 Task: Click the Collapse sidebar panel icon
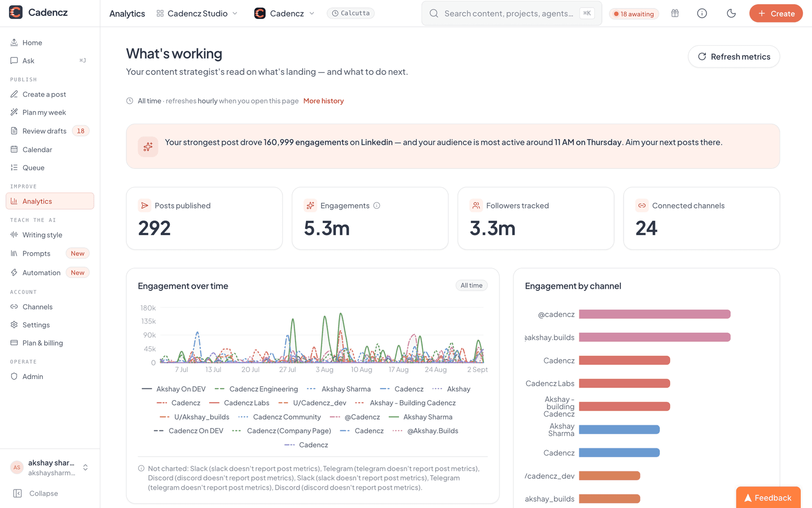pyautogui.click(x=17, y=493)
